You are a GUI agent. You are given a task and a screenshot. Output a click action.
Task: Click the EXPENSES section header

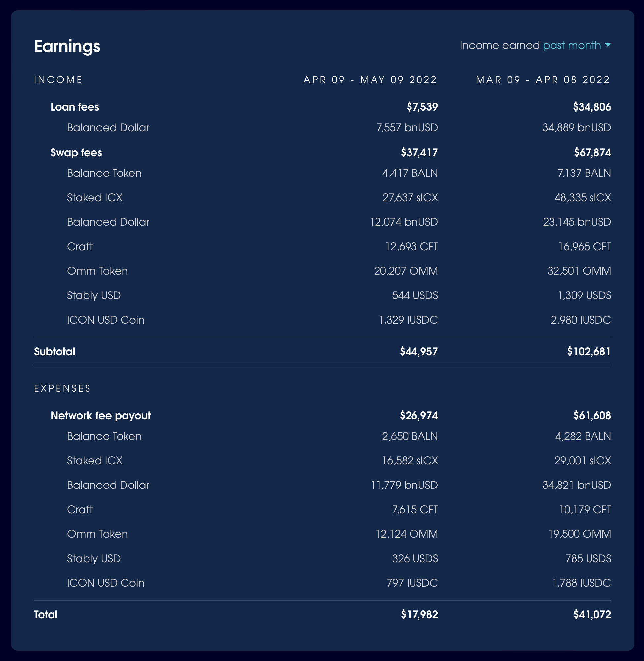pos(62,388)
